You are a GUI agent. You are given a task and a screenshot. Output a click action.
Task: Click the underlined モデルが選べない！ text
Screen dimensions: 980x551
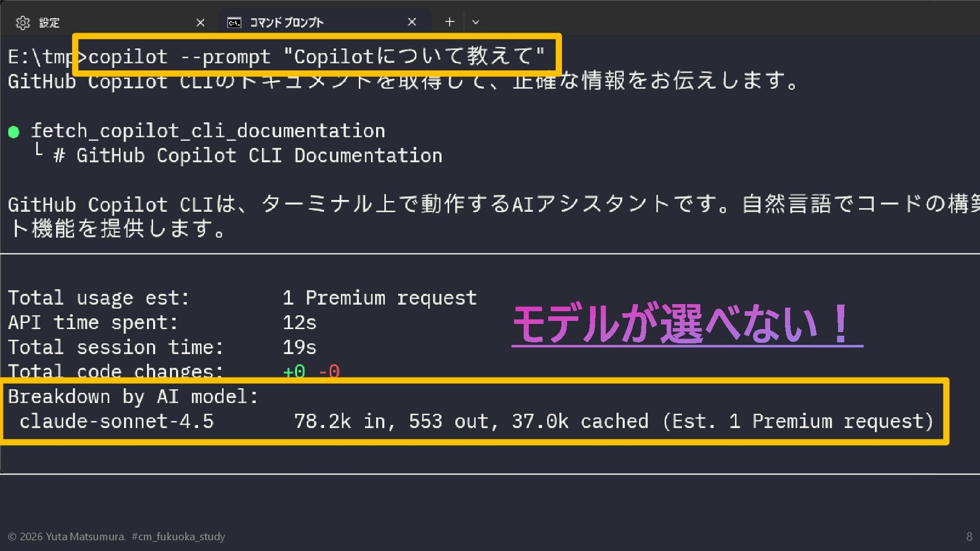(x=681, y=324)
